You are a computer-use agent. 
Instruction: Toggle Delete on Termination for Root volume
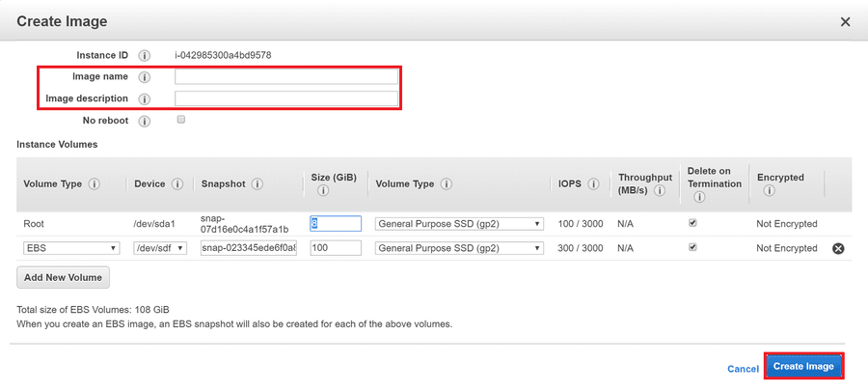692,223
